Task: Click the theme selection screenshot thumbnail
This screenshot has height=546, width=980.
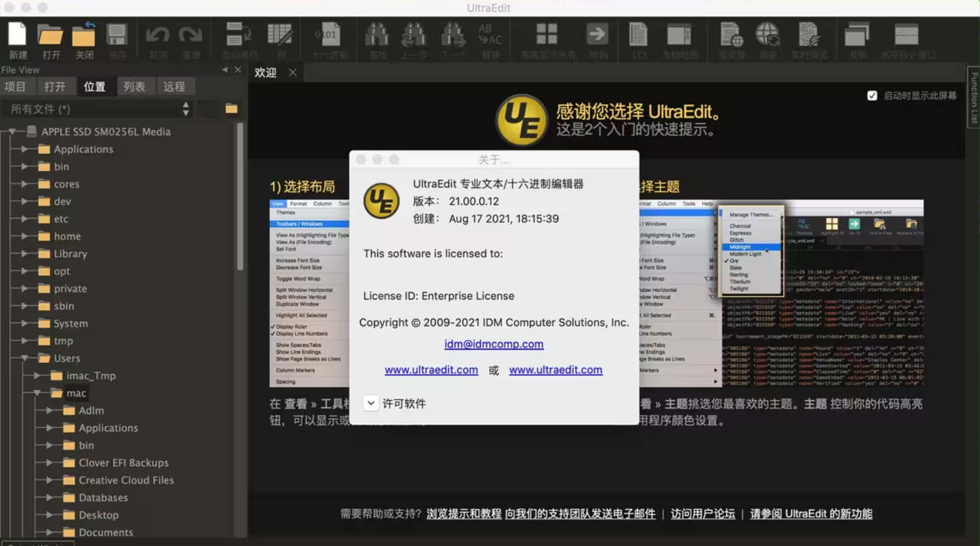Action: coord(781,293)
